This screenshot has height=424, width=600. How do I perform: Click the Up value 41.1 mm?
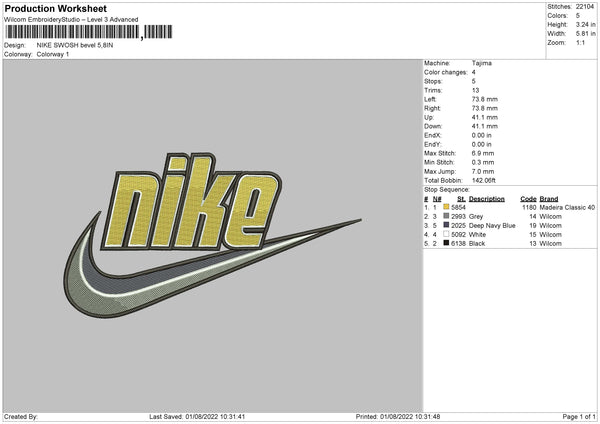[x=485, y=117]
